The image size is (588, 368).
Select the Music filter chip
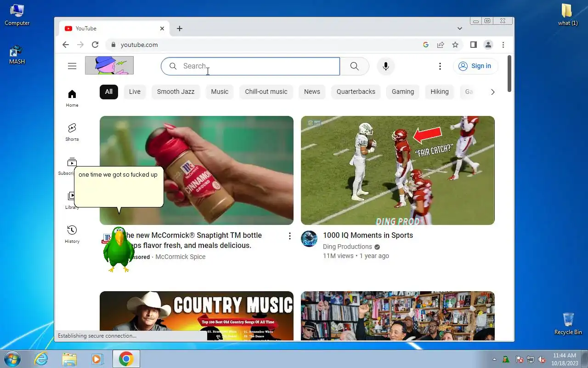[220, 92]
